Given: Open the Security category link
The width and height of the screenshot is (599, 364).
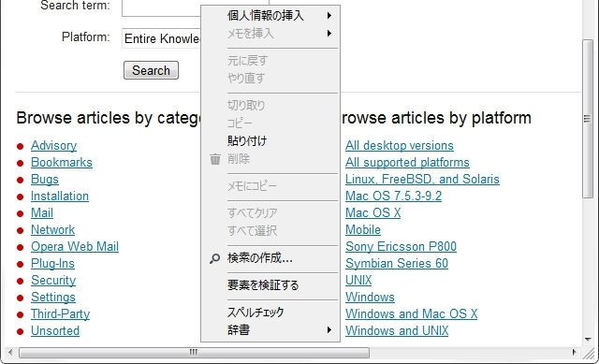Looking at the screenshot, I should [53, 280].
